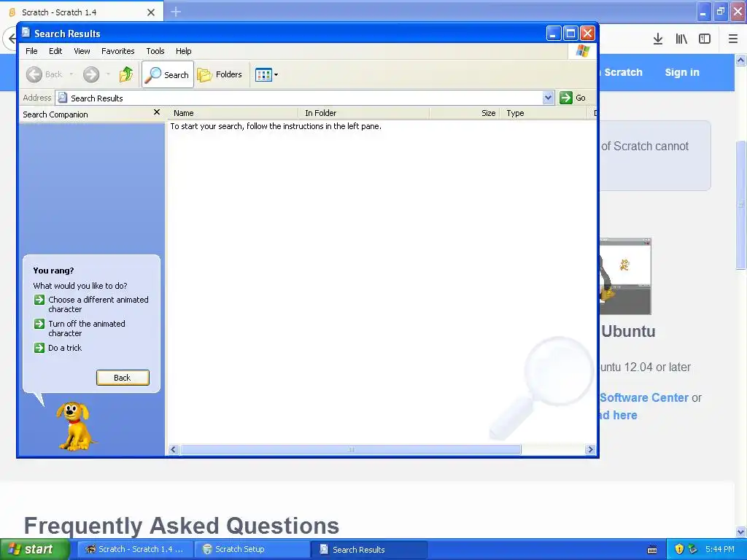This screenshot has width=747, height=560.
Task: Expand the Forward history dropdown arrow
Action: (x=108, y=75)
